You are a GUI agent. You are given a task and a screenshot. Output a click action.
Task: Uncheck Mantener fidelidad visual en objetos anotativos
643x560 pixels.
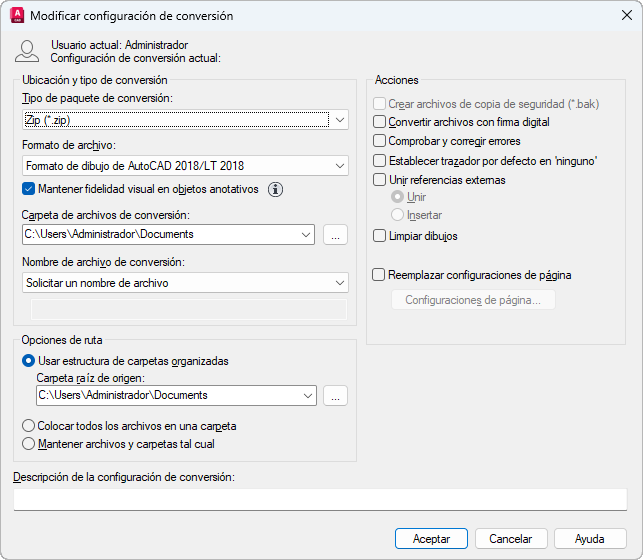(x=28, y=188)
